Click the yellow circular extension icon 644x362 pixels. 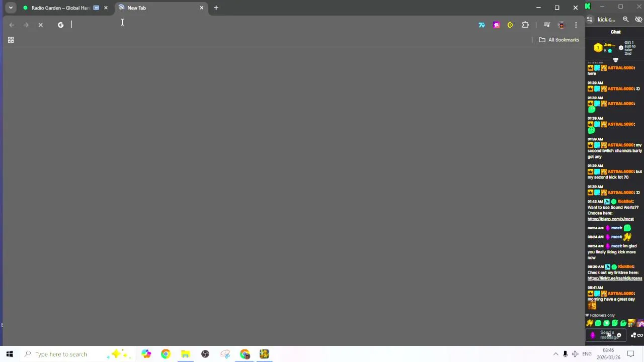click(510, 25)
